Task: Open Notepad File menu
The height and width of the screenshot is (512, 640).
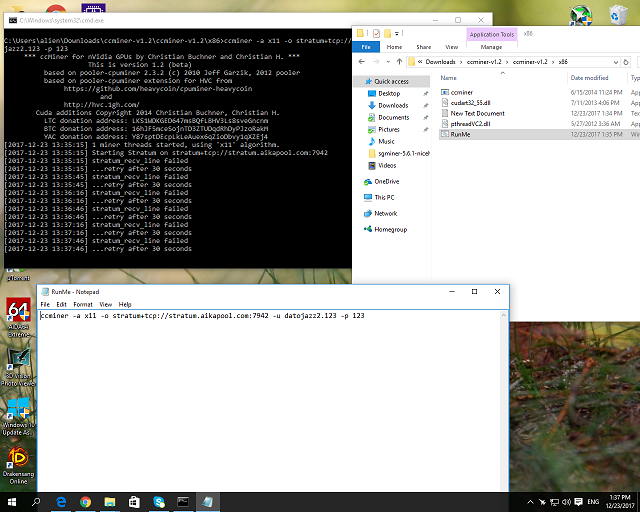Action: pos(45,305)
